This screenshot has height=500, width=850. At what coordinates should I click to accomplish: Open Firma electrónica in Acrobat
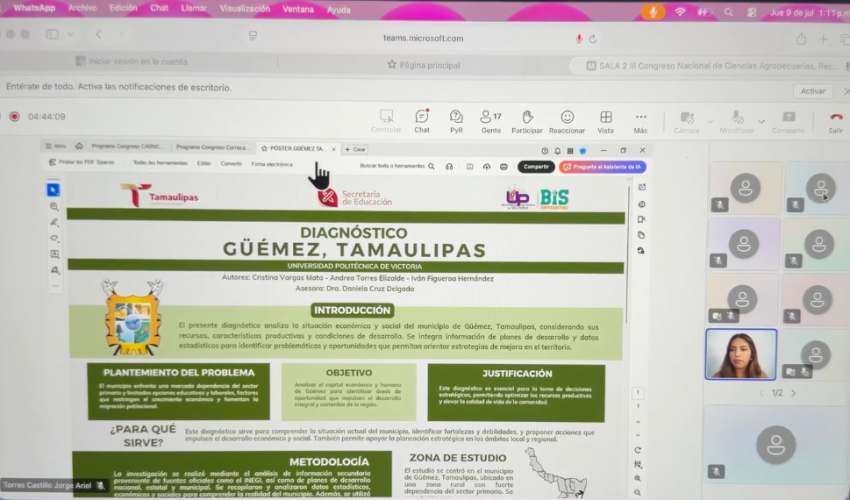pos(272,164)
